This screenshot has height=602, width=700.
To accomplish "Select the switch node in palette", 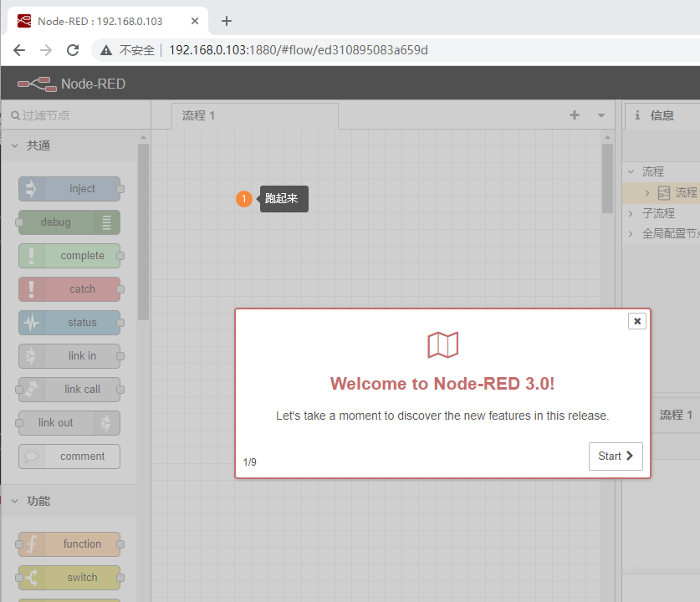I will pos(69,578).
